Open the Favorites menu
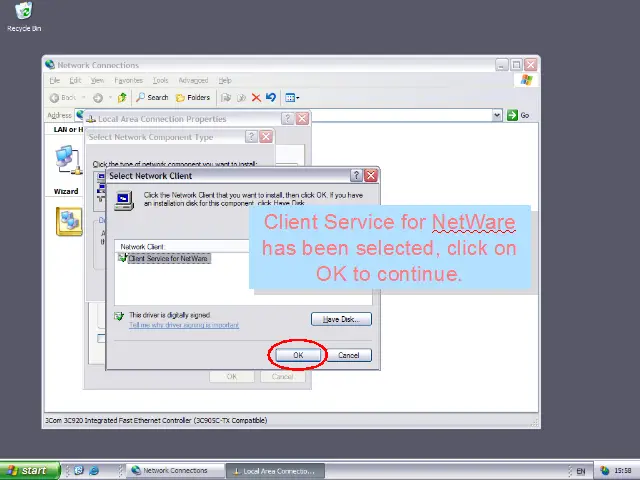This screenshot has height=480, width=640. tap(129, 80)
